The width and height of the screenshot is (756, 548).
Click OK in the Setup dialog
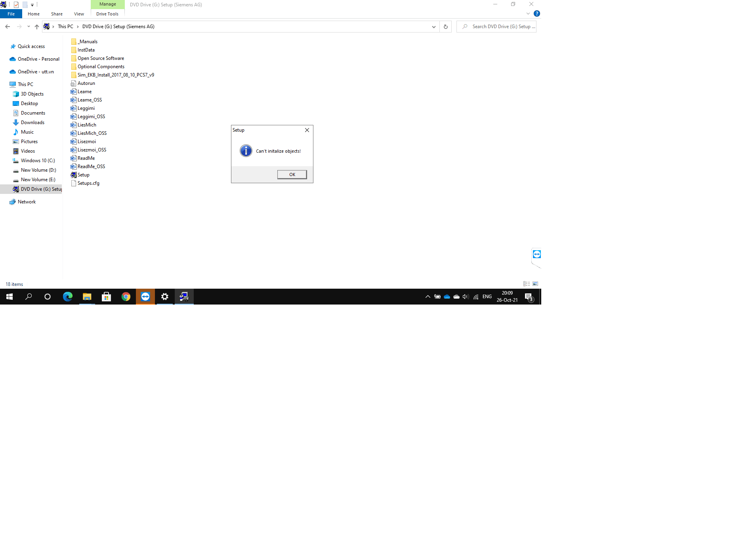pyautogui.click(x=292, y=174)
